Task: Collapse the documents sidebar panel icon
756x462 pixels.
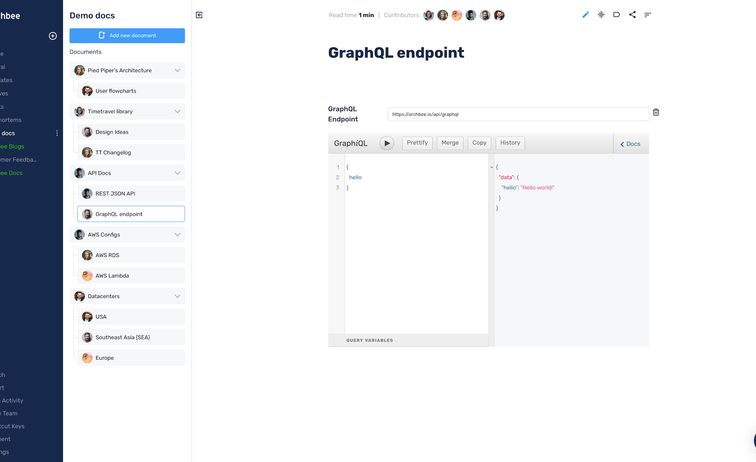Action: pyautogui.click(x=199, y=15)
